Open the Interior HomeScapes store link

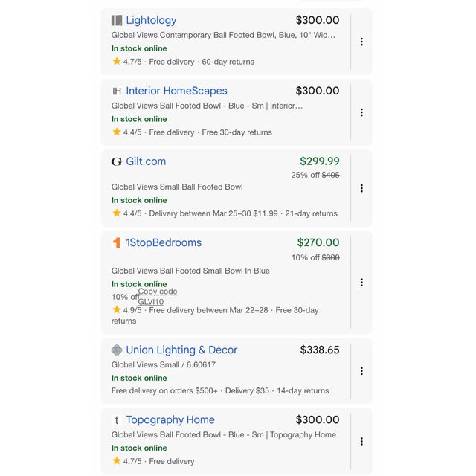[x=176, y=91]
